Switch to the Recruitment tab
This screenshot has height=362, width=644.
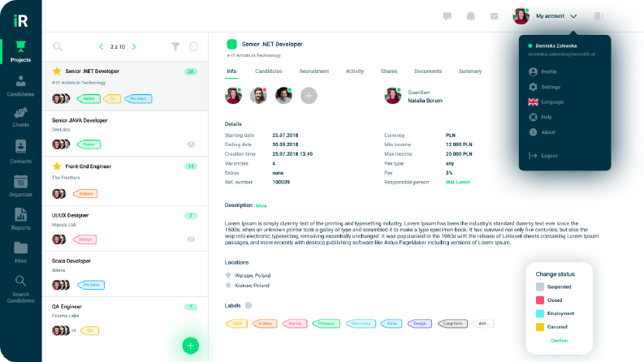pos(314,71)
